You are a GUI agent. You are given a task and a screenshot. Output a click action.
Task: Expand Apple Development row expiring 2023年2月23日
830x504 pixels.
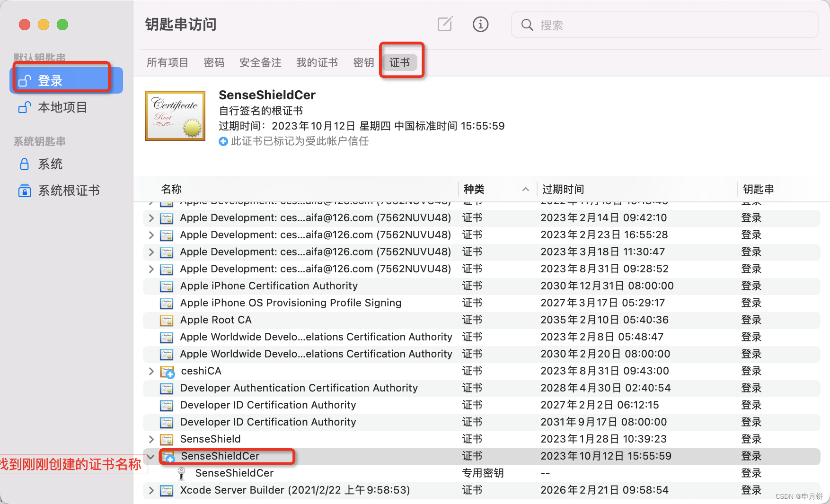[151, 235]
